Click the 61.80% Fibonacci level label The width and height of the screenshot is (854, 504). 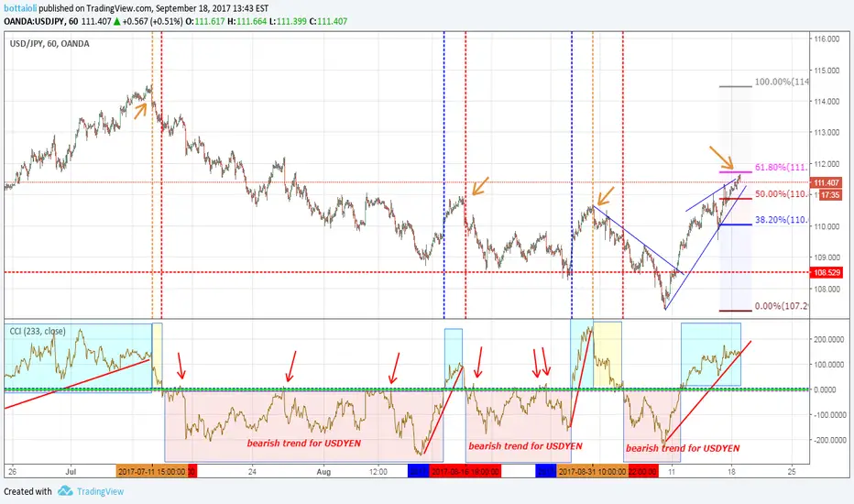(782, 168)
